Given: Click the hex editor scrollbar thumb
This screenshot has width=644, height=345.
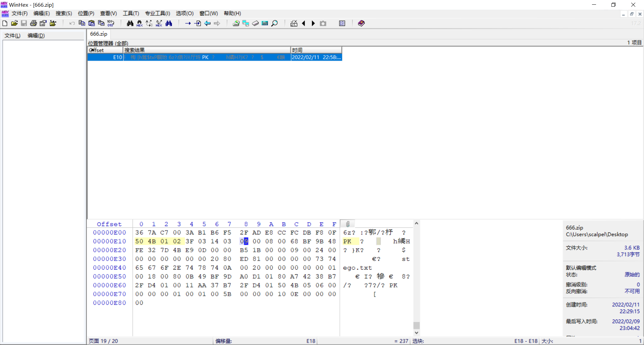Looking at the screenshot, I should point(416,326).
